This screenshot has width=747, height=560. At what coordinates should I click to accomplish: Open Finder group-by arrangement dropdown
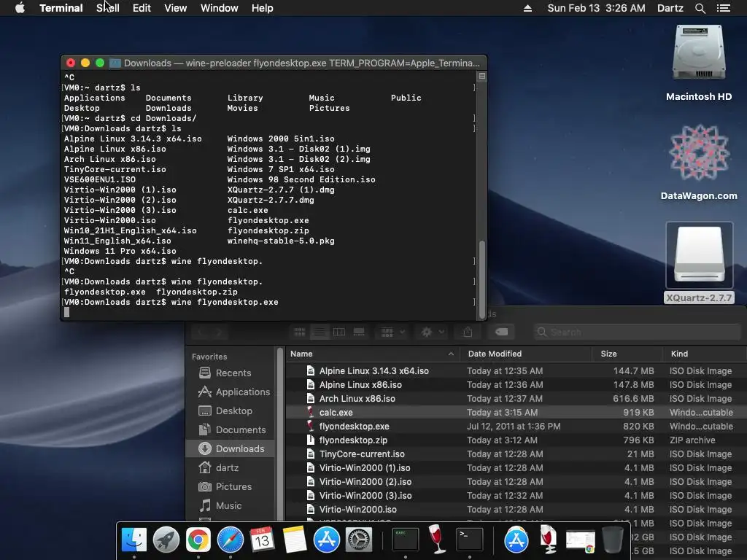click(392, 332)
